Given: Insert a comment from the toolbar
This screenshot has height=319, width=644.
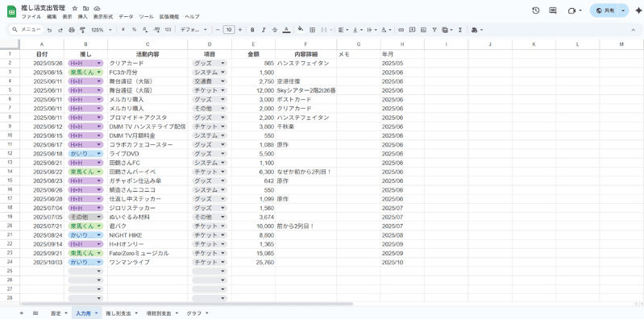Looking at the screenshot, I should tap(413, 30).
